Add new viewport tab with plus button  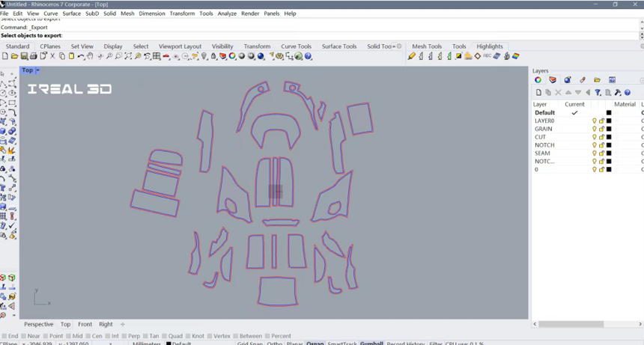tap(122, 324)
